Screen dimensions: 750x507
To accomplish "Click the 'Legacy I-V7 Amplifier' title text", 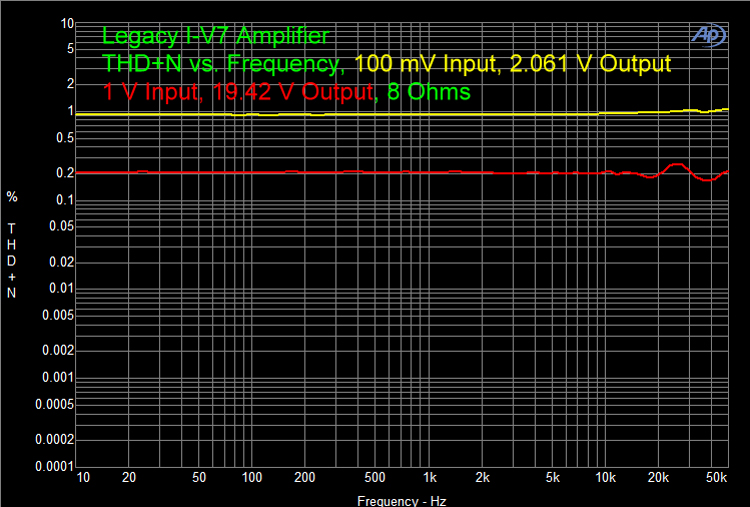I will (x=215, y=37).
